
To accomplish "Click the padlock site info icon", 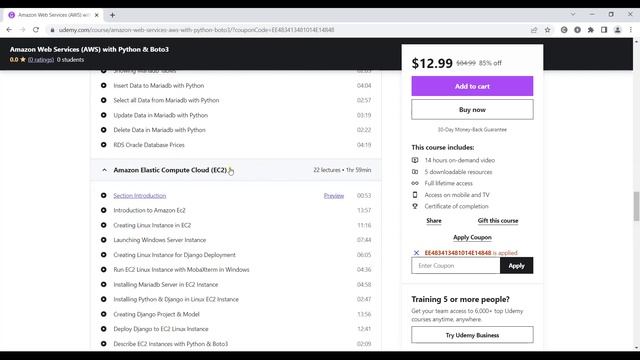I will [x=52, y=30].
